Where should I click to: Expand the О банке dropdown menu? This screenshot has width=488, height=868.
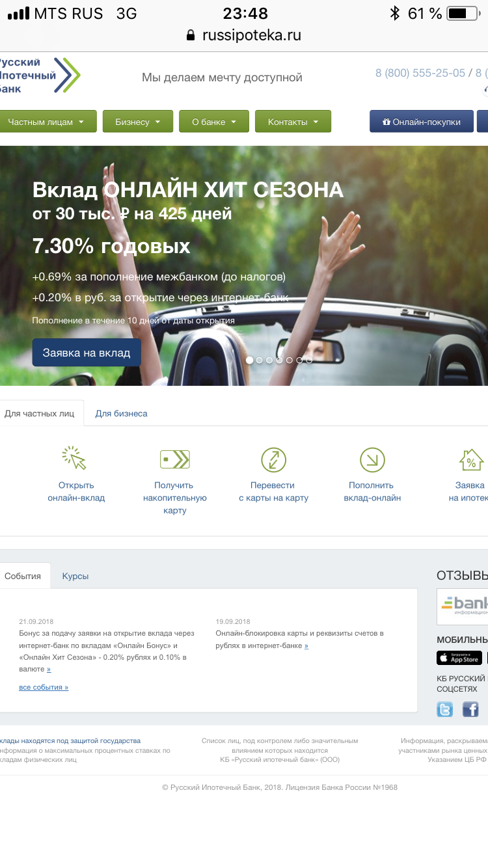pos(214,122)
